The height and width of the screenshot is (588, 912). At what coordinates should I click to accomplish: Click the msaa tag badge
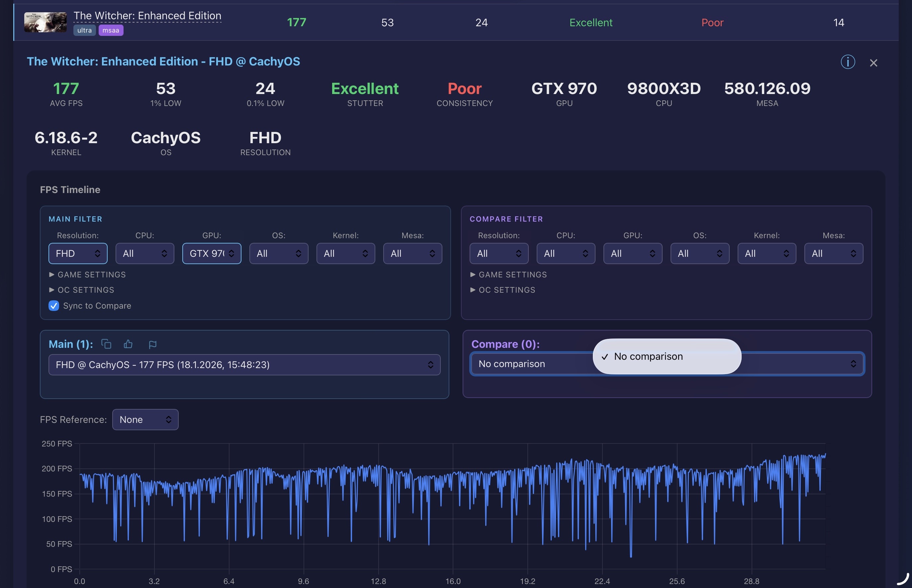[111, 30]
